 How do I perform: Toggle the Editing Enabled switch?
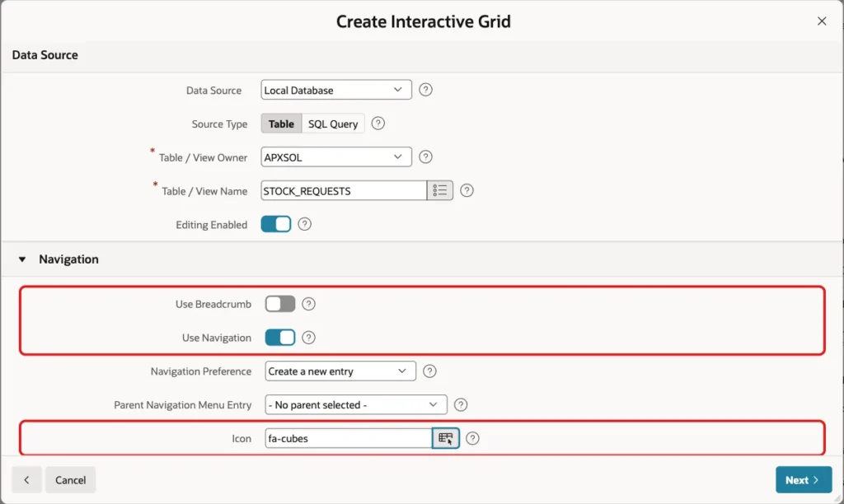pyautogui.click(x=276, y=224)
